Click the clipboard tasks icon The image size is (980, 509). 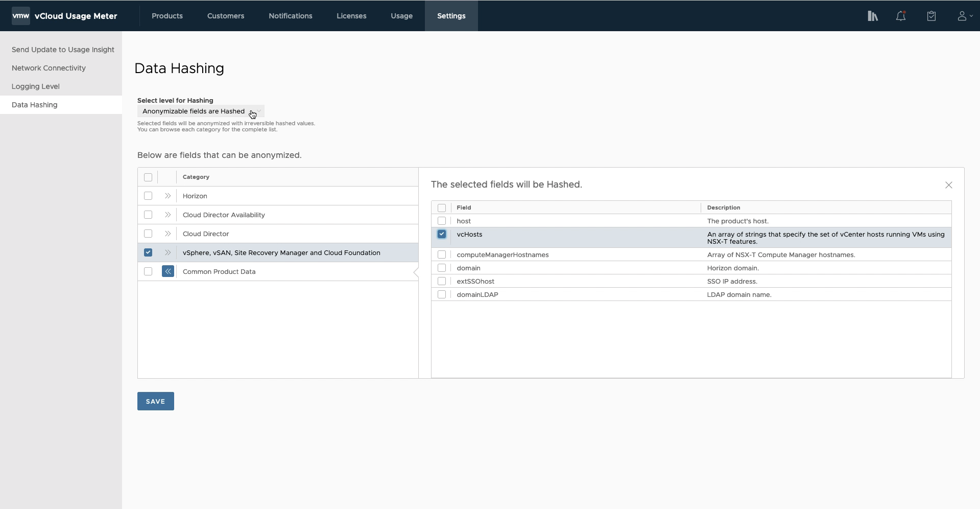[x=931, y=16]
